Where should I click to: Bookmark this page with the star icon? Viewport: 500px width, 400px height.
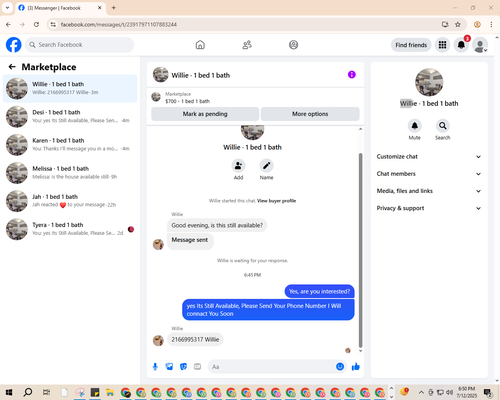458,24
